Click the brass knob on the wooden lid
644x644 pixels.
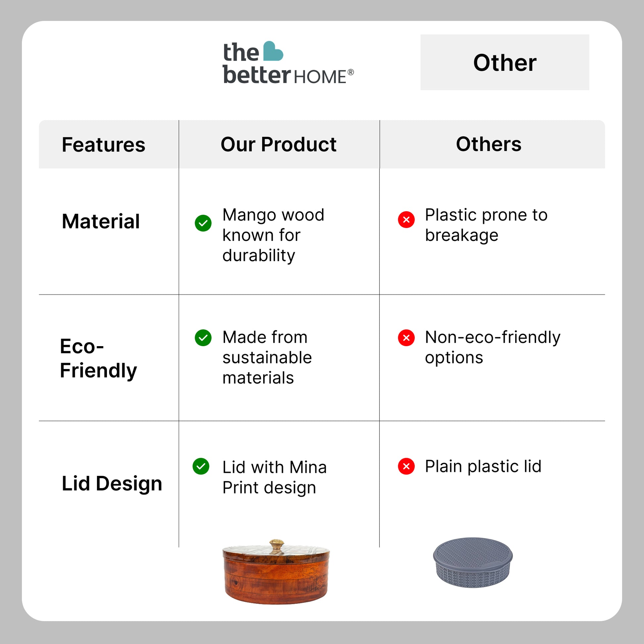[276, 546]
